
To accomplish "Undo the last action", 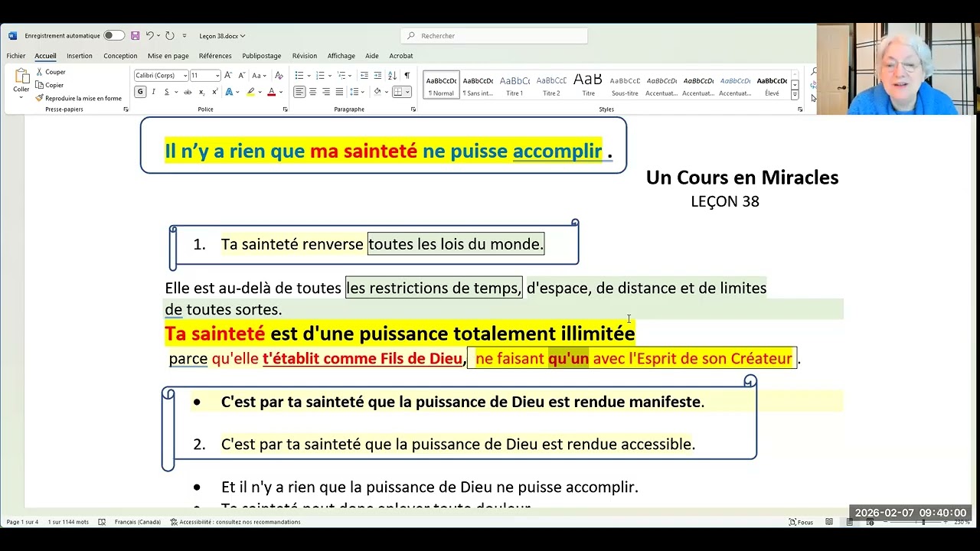I will (149, 36).
